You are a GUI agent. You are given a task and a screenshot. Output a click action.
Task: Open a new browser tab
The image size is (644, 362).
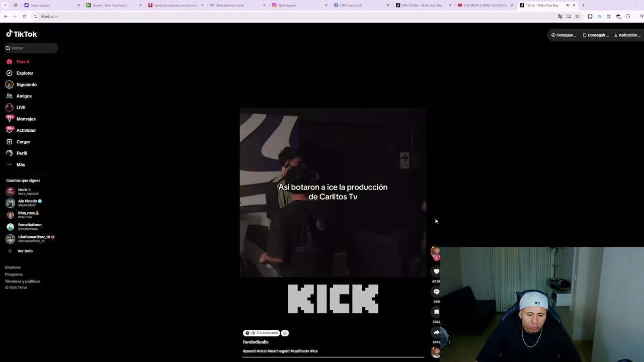pos(583,5)
